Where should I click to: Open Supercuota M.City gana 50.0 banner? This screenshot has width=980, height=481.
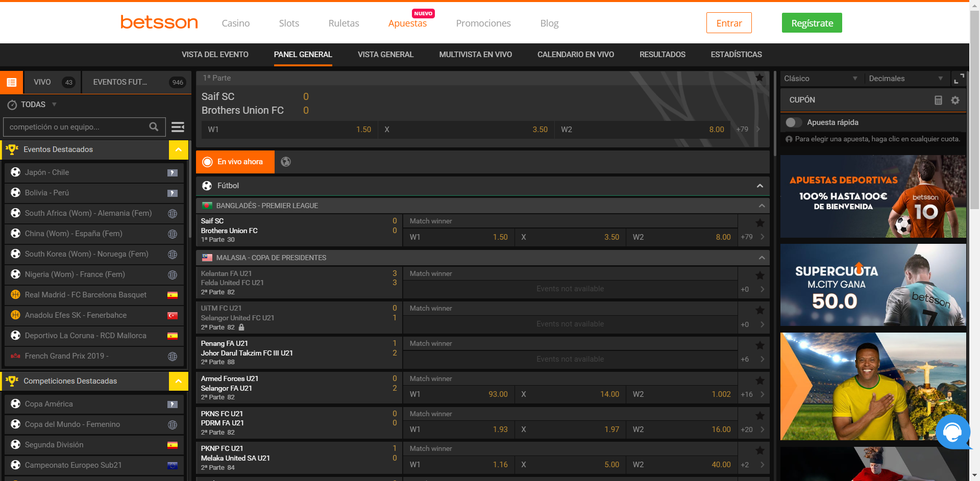[x=873, y=285]
